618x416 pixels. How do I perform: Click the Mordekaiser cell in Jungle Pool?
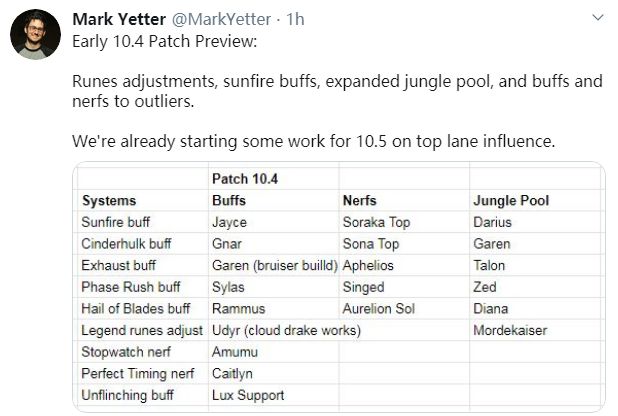coord(516,330)
